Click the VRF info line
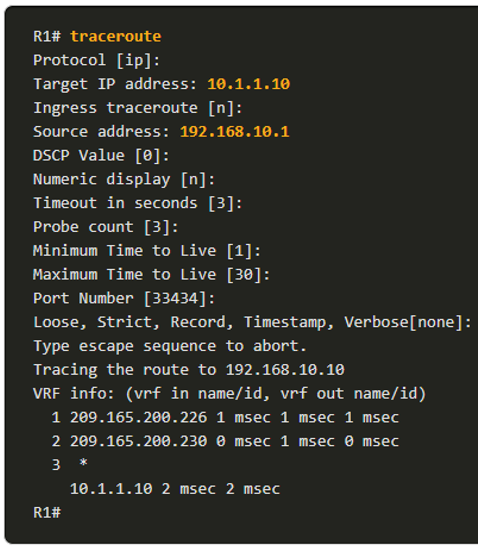The height and width of the screenshot is (552, 478). pos(229,394)
